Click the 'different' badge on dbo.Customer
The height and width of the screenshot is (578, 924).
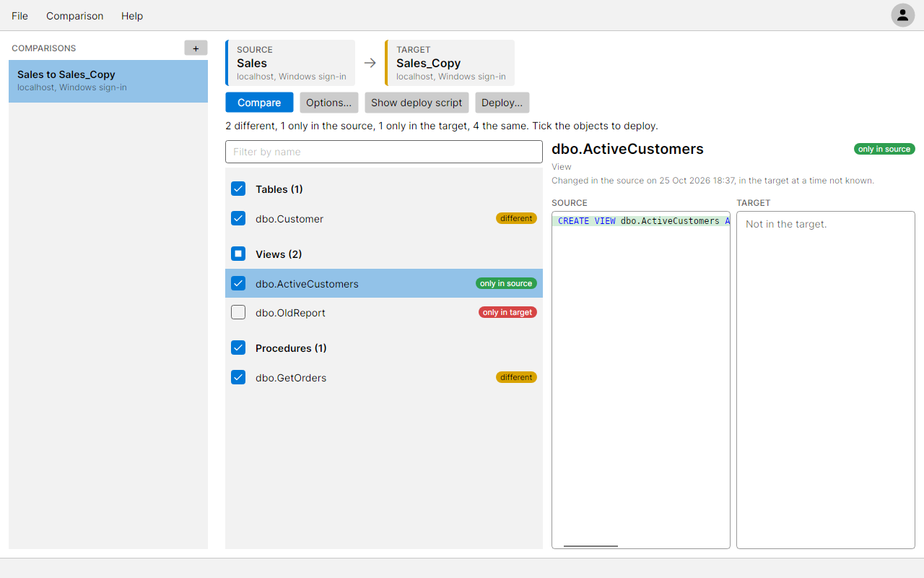click(x=516, y=218)
